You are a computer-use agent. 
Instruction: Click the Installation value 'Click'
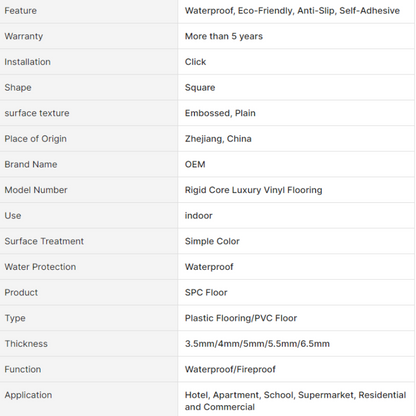(x=195, y=62)
